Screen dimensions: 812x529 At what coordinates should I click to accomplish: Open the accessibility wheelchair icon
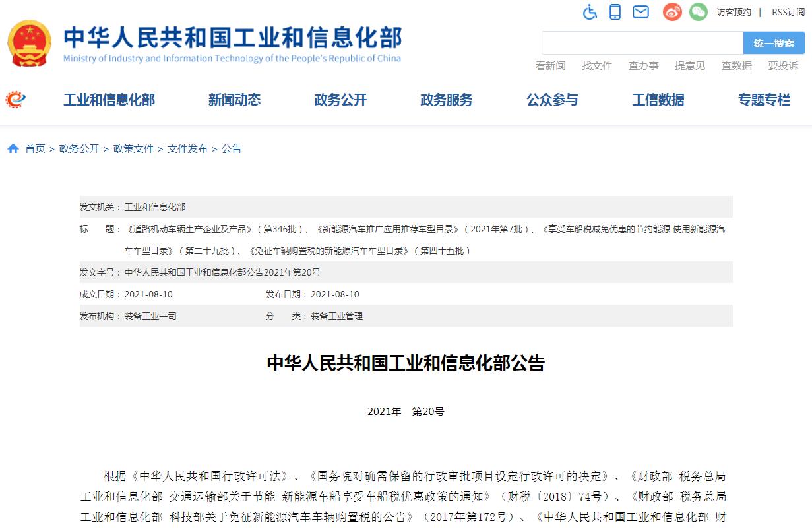point(590,12)
